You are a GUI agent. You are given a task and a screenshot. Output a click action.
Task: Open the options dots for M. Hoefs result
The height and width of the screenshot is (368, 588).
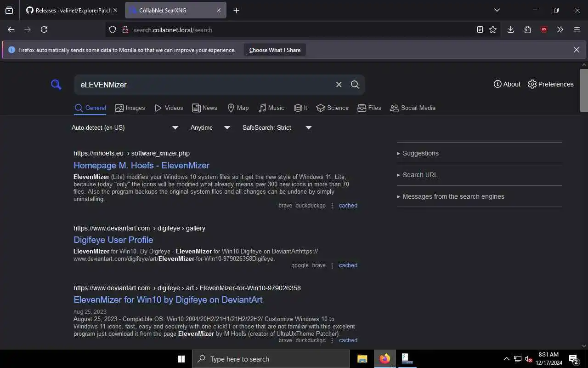(x=332, y=206)
